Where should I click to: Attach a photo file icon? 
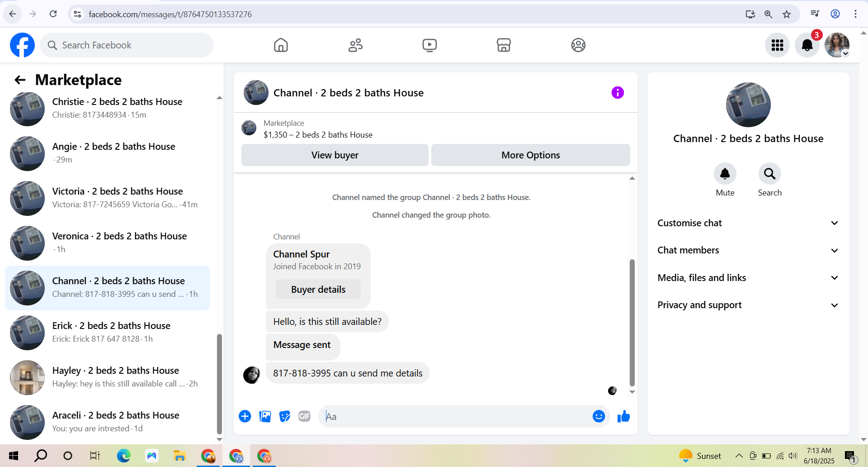tap(265, 416)
